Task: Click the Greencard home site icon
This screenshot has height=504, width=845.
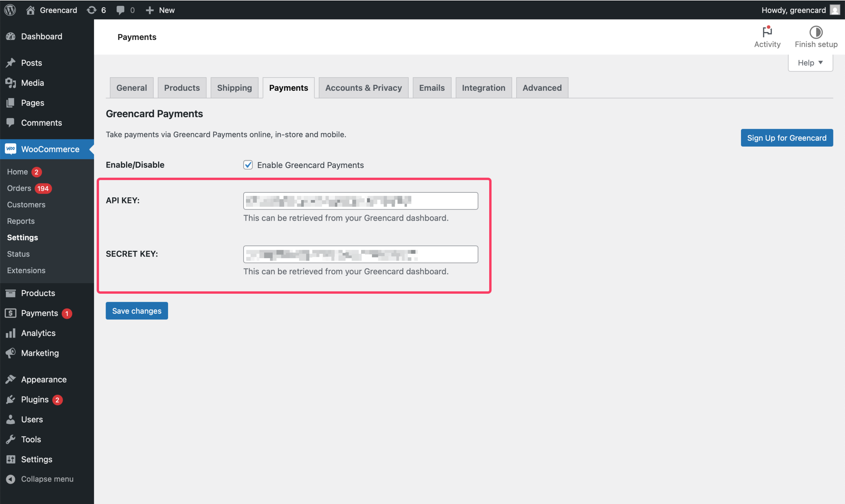Action: [31, 10]
